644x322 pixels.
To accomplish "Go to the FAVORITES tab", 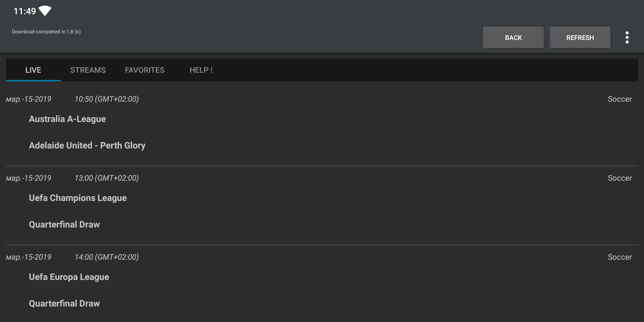I will 145,70.
